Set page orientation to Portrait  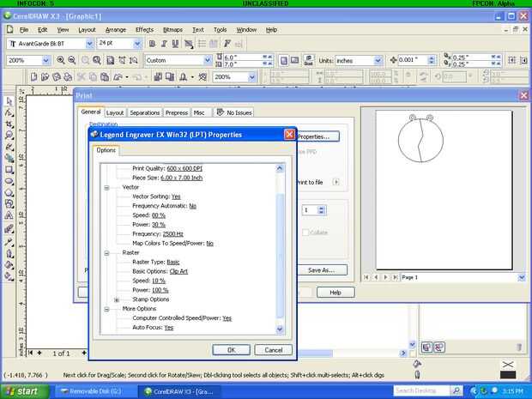(284, 60)
